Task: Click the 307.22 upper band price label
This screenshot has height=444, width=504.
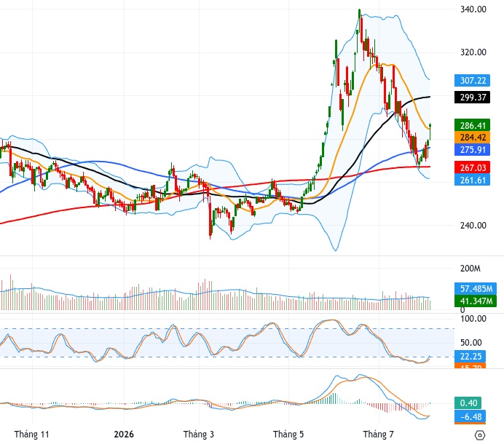Action: click(472, 80)
